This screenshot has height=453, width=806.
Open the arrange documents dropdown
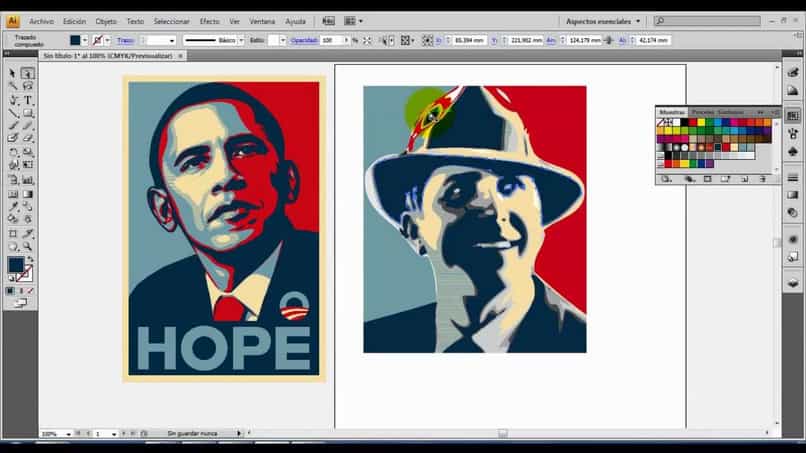point(353,21)
